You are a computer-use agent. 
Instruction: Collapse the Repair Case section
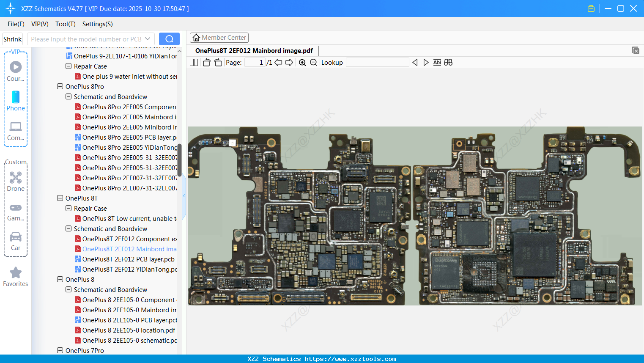(x=68, y=208)
